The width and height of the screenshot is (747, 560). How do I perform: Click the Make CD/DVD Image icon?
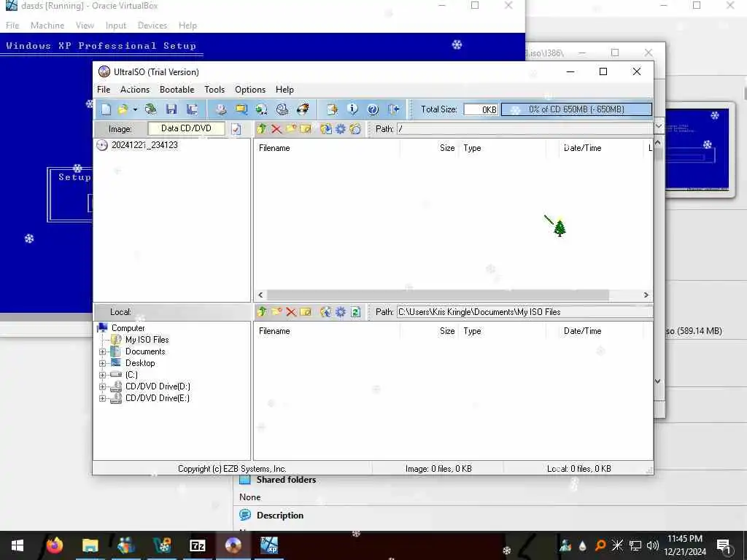220,109
